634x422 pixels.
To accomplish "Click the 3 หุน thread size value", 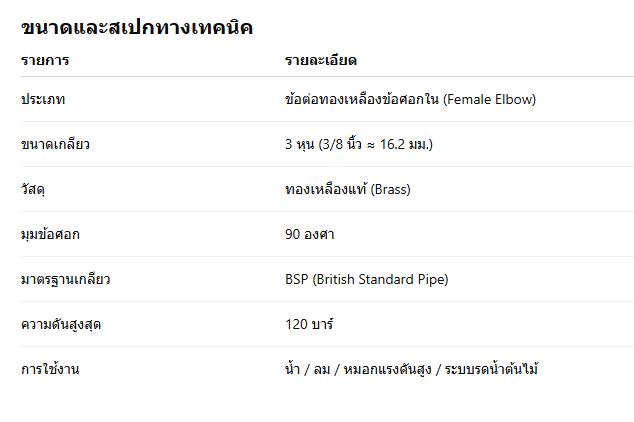I will pyautogui.click(x=301, y=145).
